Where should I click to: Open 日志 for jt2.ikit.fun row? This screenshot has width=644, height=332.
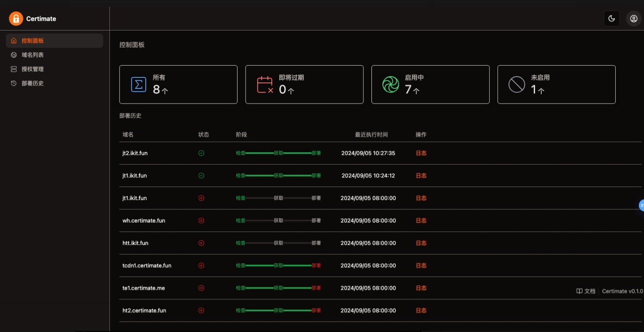(x=421, y=153)
